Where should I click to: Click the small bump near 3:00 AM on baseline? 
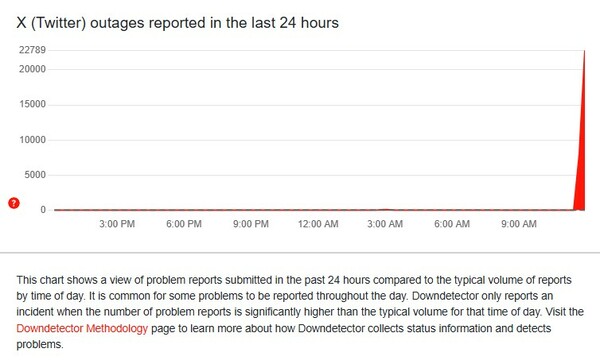click(386, 209)
